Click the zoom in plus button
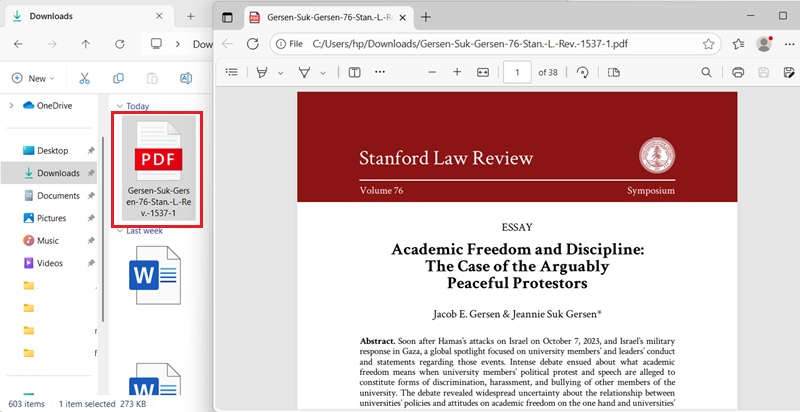 (x=457, y=72)
